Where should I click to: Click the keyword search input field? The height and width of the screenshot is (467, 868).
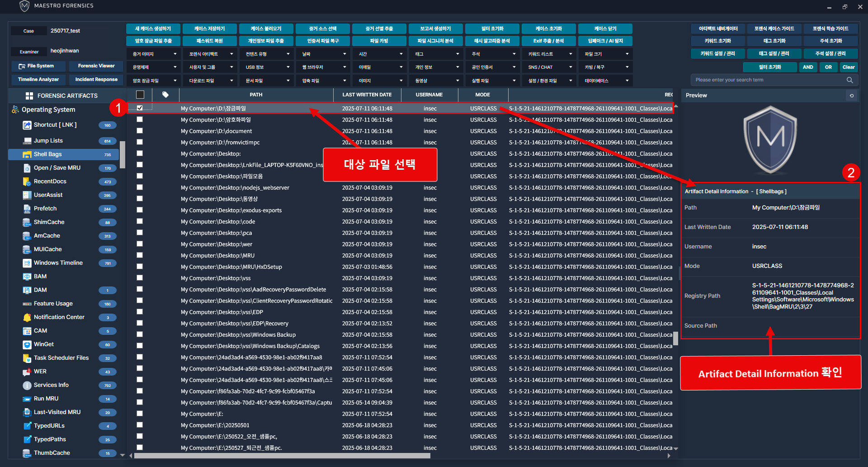pos(769,80)
